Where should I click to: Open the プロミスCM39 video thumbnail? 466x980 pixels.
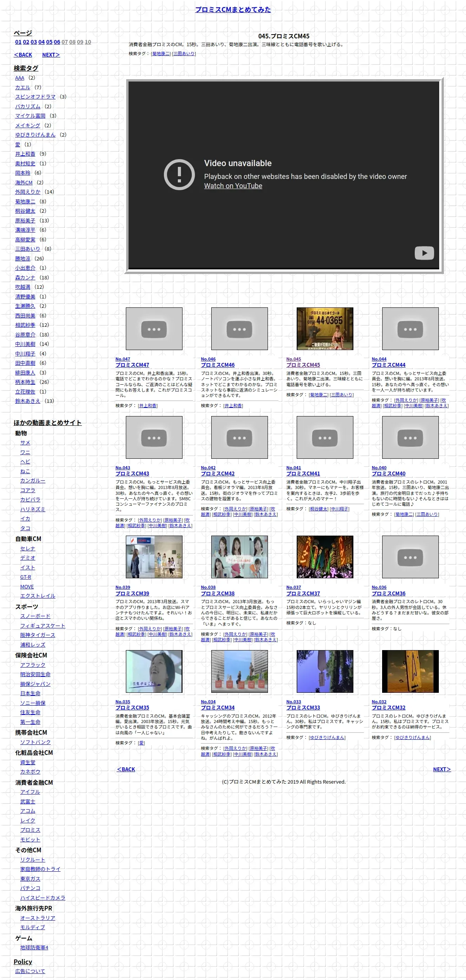(154, 557)
